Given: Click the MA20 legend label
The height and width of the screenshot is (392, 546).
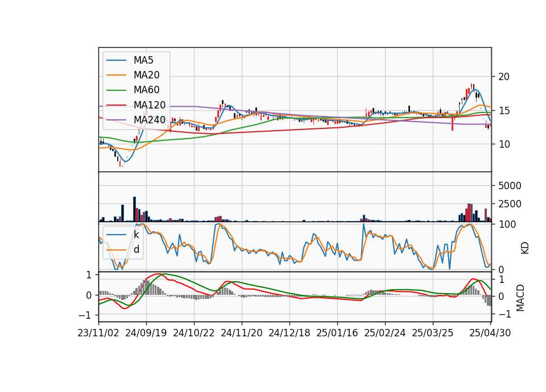Looking at the screenshot, I should point(146,75).
